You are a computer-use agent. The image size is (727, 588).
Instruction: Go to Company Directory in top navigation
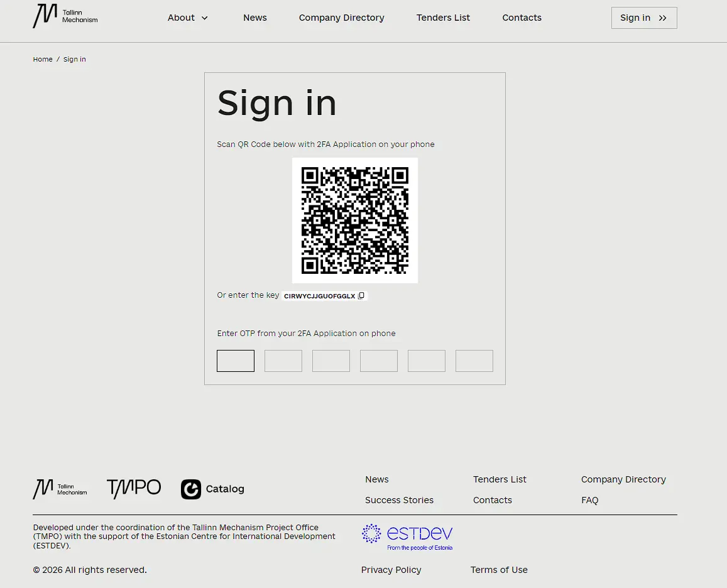tap(342, 18)
